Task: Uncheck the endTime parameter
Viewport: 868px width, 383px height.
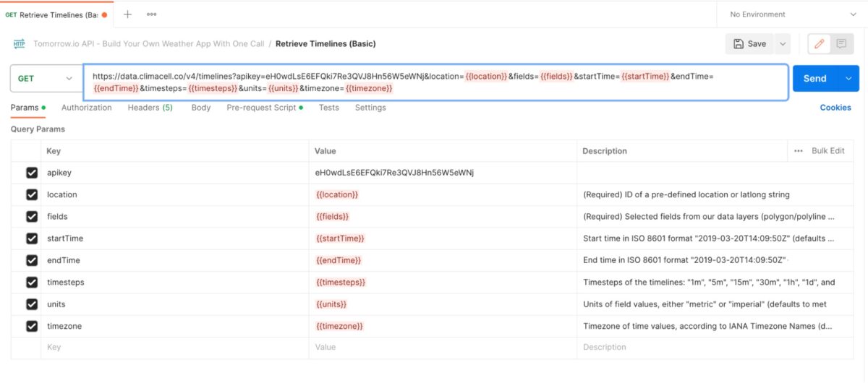Action: [32, 260]
